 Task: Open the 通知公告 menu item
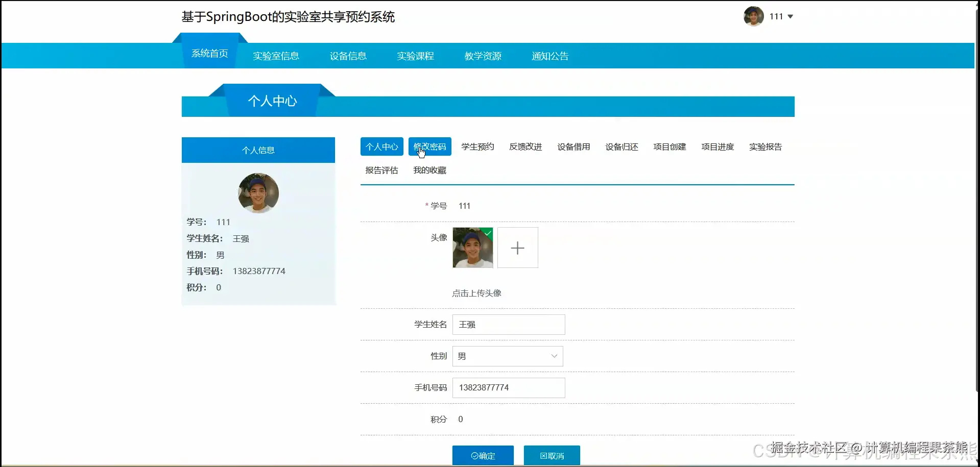click(549, 56)
